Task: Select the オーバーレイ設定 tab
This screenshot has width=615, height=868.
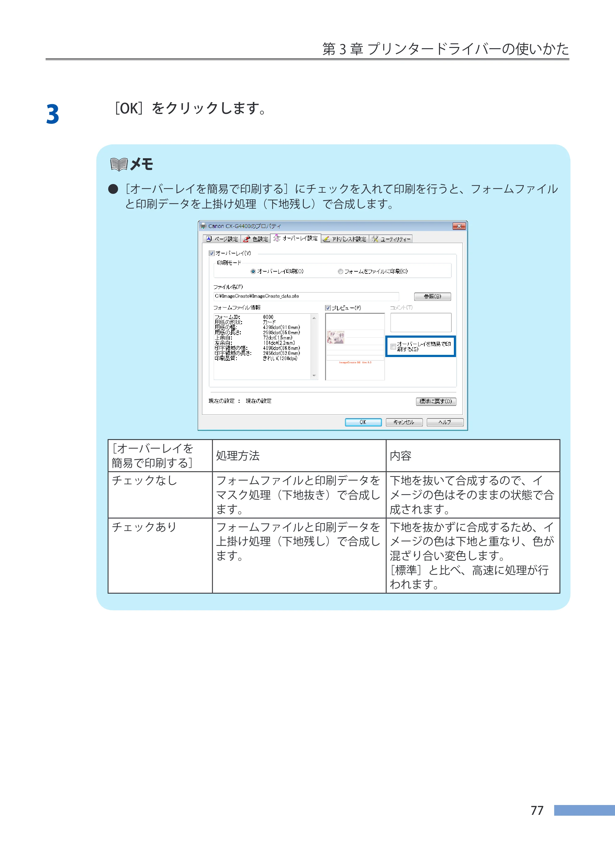Action: [x=296, y=238]
